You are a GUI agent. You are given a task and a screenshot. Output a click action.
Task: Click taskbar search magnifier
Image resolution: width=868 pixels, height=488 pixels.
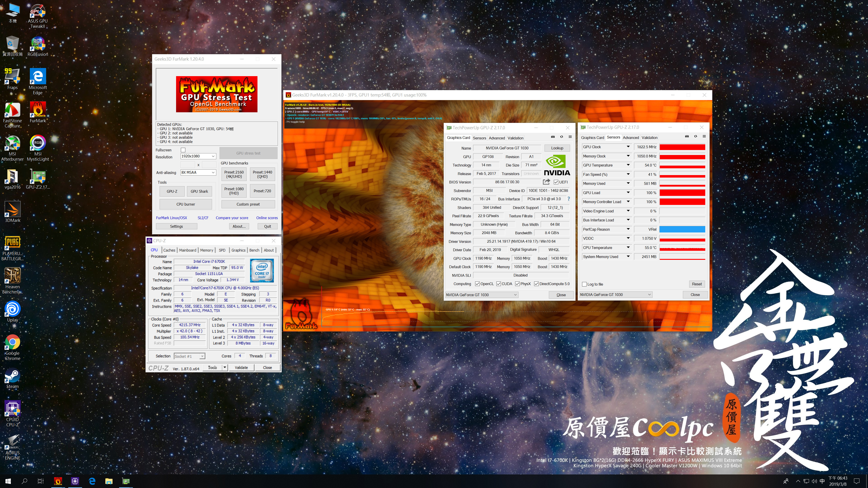click(x=24, y=481)
